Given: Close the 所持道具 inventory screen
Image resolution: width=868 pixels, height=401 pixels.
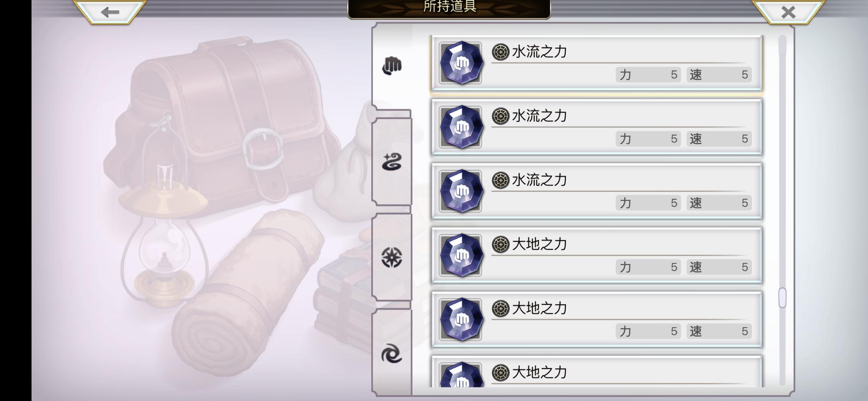Looking at the screenshot, I should 788,12.
